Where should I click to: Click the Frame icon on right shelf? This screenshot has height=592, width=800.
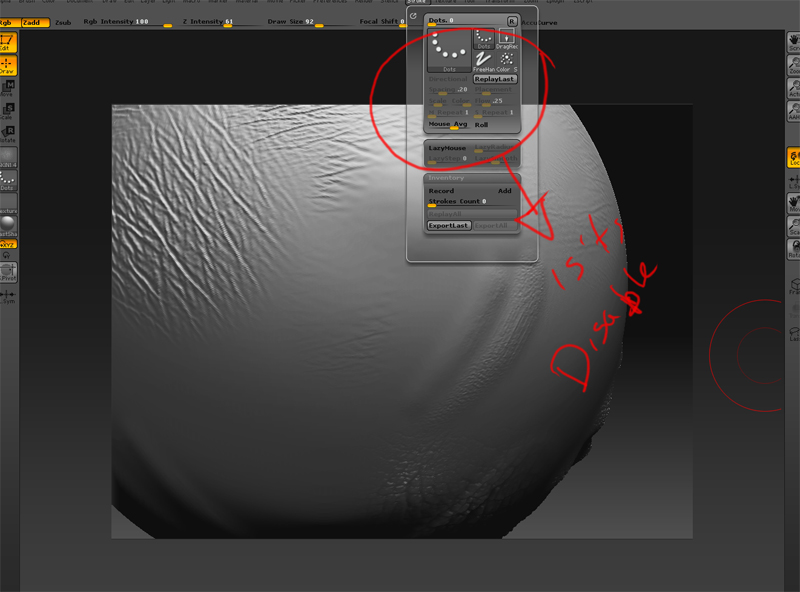[794, 286]
